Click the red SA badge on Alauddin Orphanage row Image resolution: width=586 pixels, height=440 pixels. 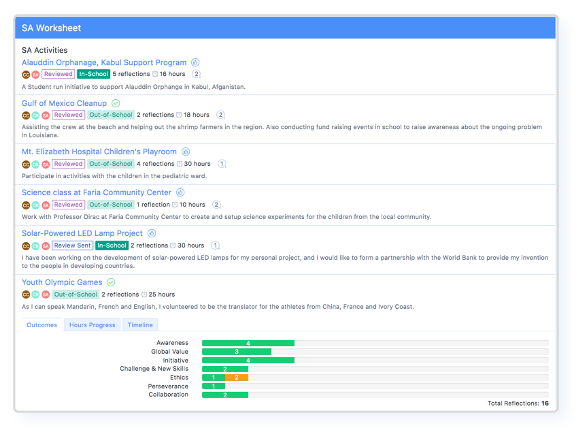pos(36,74)
